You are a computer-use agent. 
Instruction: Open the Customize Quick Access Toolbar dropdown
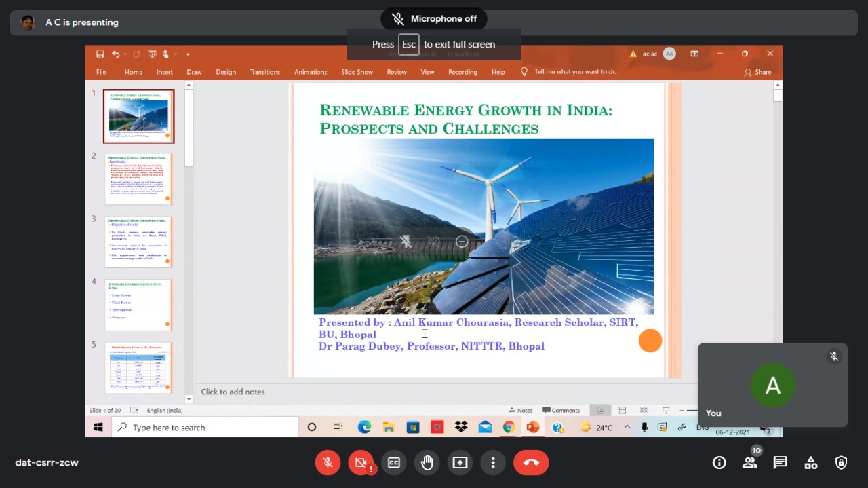click(x=188, y=54)
